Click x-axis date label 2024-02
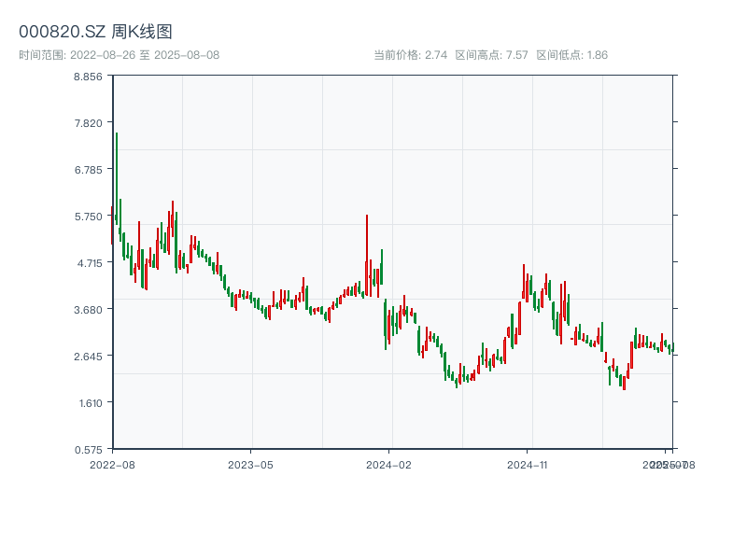Screen dimensions: 747x560 point(388,465)
